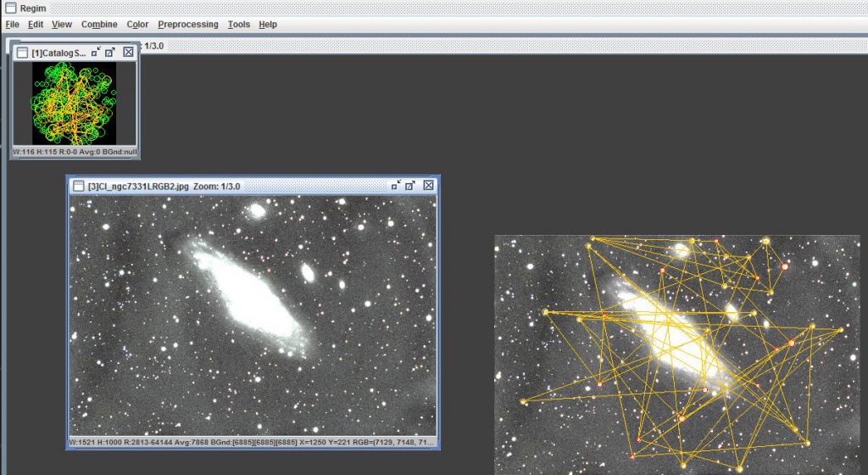Maximize the ngc7331LRGB2.jpg window

point(410,186)
